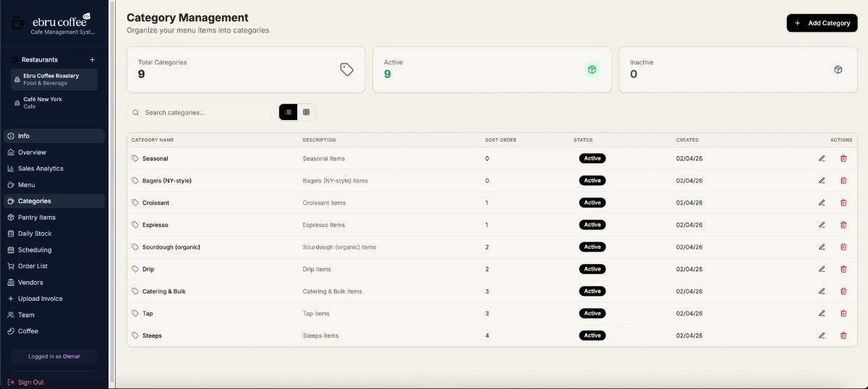
Task: Open Sales Analytics in the sidebar
Action: (41, 168)
